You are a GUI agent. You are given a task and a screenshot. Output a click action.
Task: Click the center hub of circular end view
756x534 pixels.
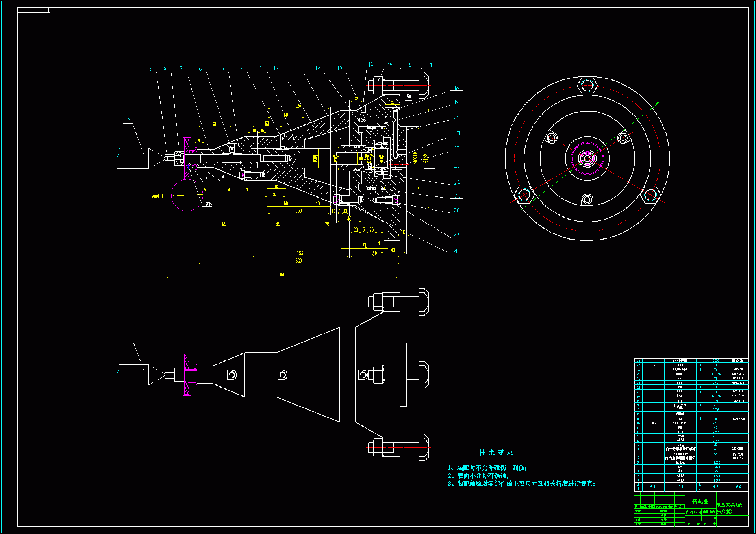coord(587,158)
